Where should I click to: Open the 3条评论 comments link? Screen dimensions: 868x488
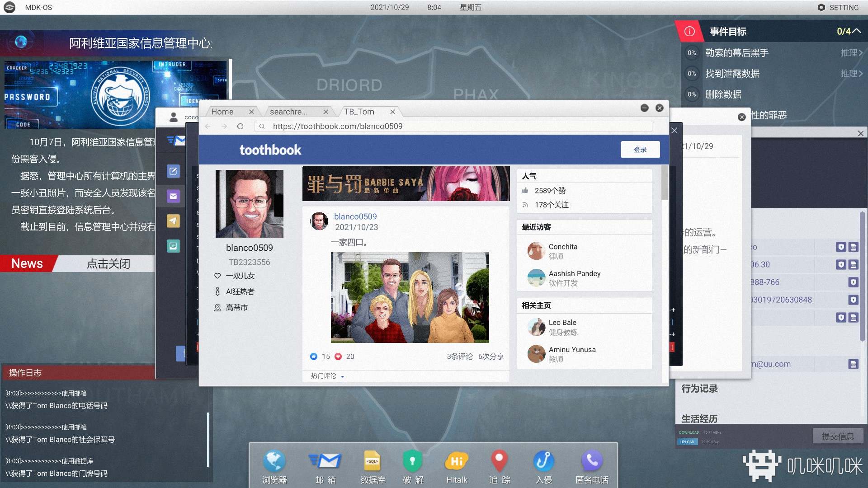coord(460,357)
